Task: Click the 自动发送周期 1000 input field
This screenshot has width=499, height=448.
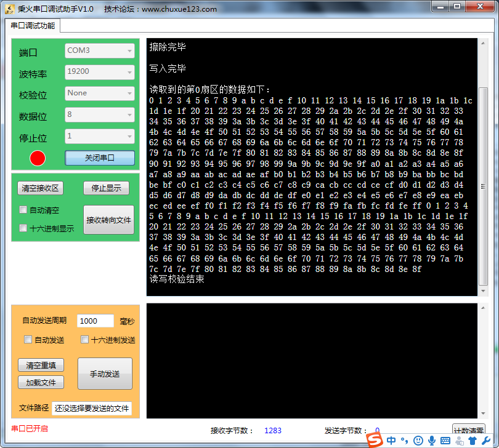Action: tap(95, 321)
